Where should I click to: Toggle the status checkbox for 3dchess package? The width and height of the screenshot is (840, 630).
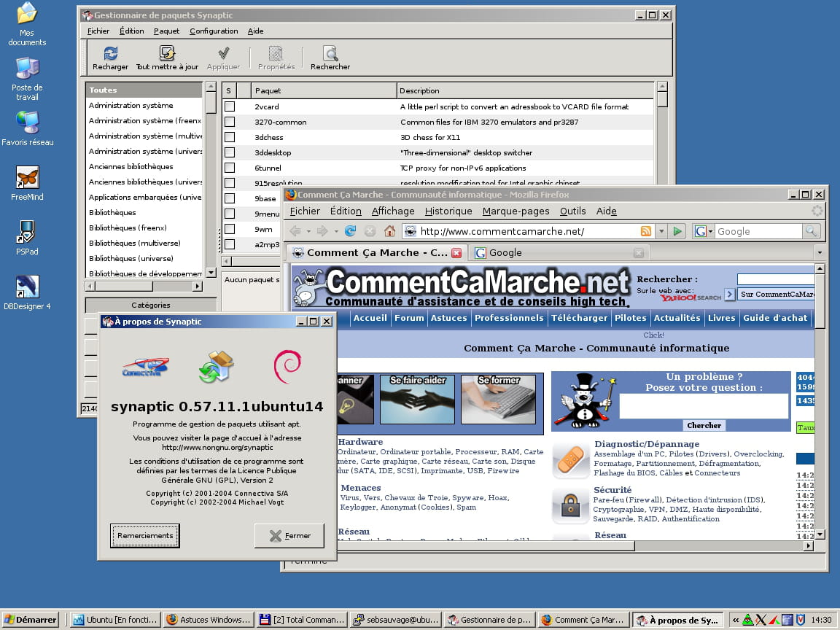(x=230, y=137)
